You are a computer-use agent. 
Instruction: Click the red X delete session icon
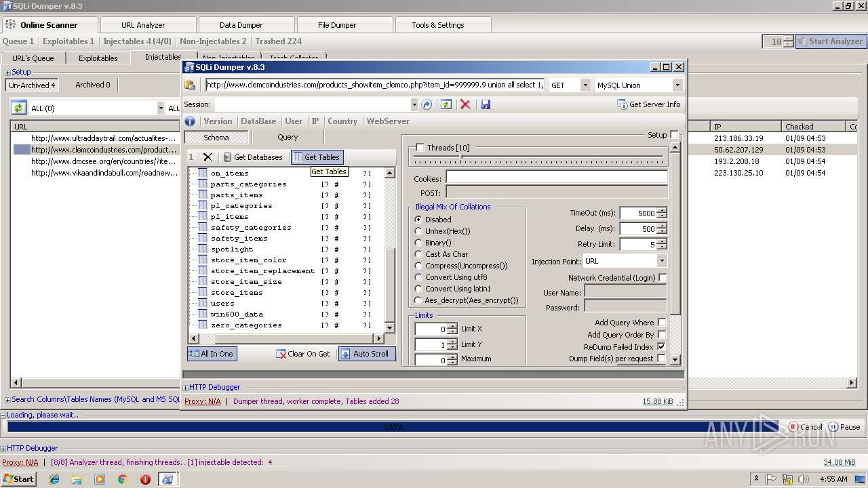(465, 104)
